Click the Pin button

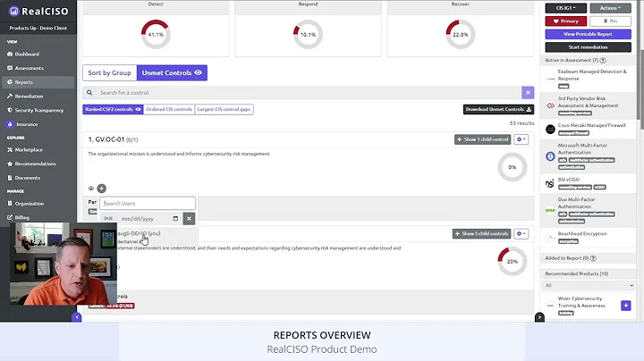tap(610, 21)
